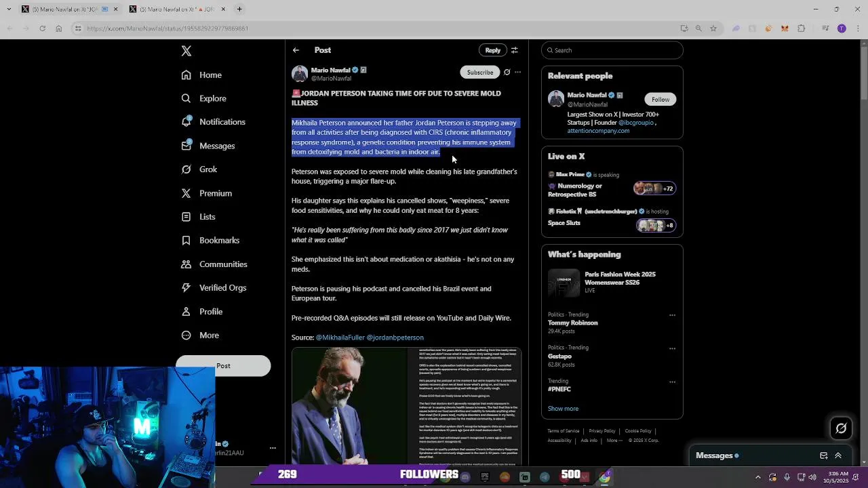This screenshot has width=868, height=488.
Task: Open a new browser tab
Action: 239,9
